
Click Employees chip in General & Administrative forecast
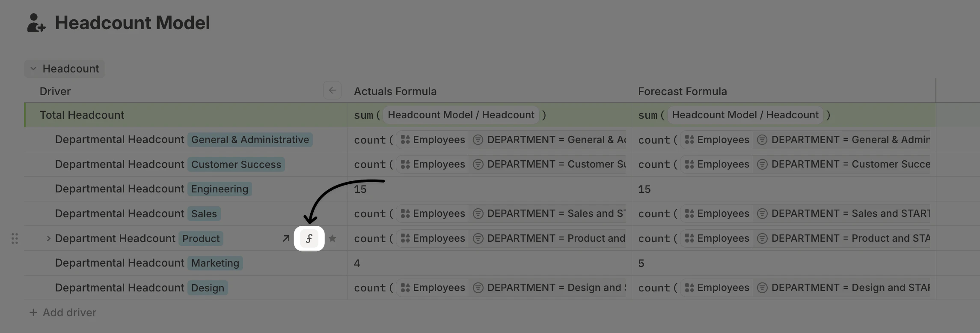point(716,140)
